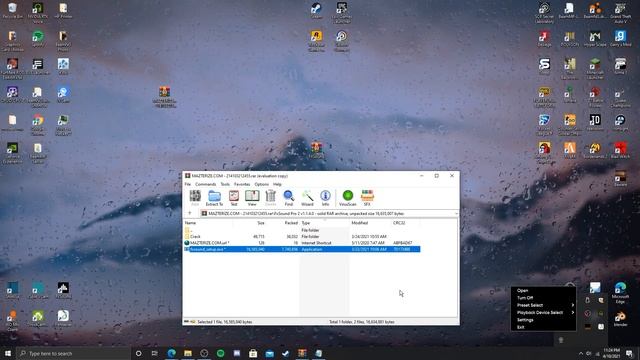Open the File menu in WinRAR
Screen dimensions: 640x360
[187, 184]
